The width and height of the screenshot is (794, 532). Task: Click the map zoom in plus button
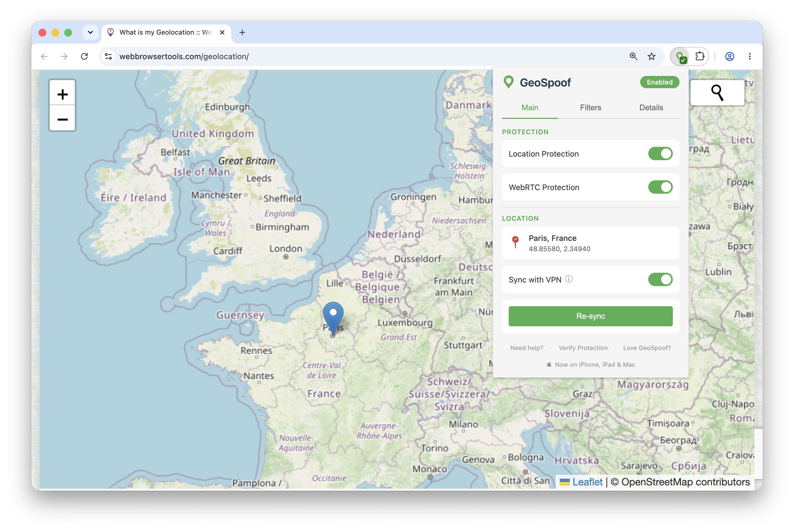pos(63,94)
